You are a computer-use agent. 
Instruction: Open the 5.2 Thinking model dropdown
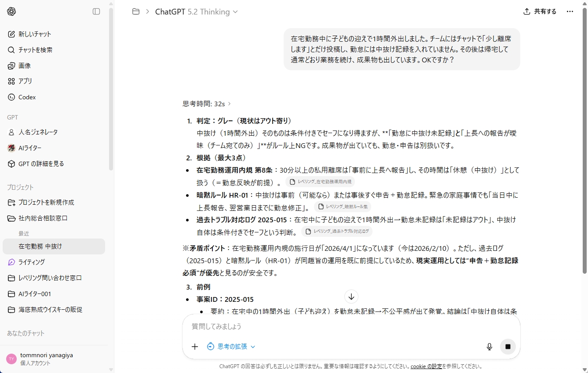click(213, 12)
